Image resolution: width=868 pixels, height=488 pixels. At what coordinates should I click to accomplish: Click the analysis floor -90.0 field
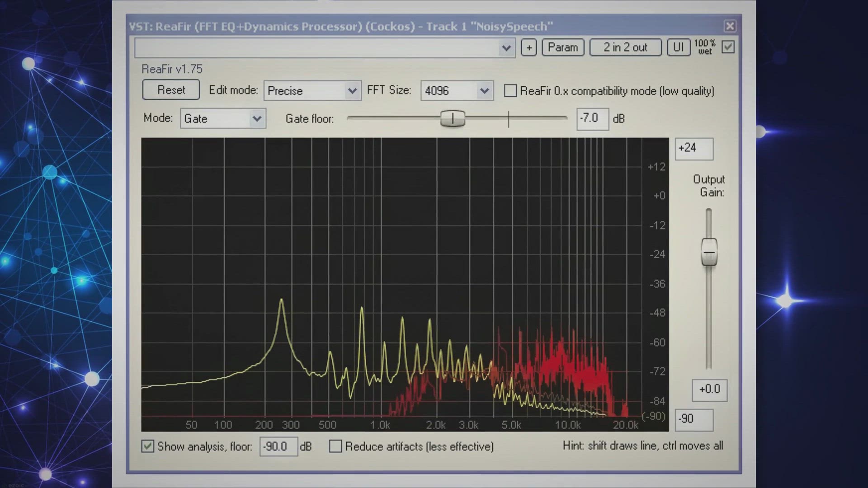pos(278,446)
